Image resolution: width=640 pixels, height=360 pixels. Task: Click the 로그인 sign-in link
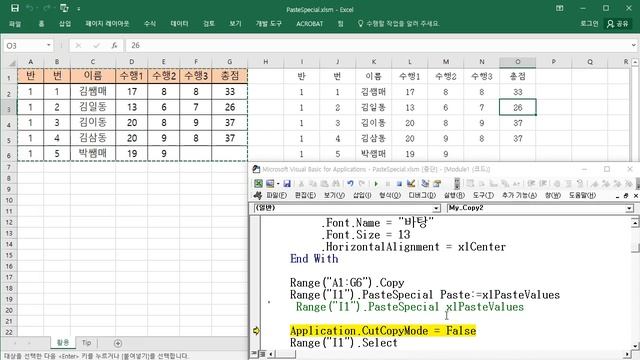[x=589, y=24]
